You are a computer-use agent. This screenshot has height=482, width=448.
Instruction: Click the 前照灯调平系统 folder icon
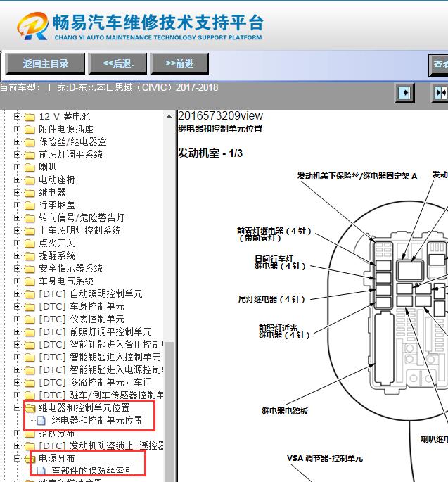pos(30,155)
